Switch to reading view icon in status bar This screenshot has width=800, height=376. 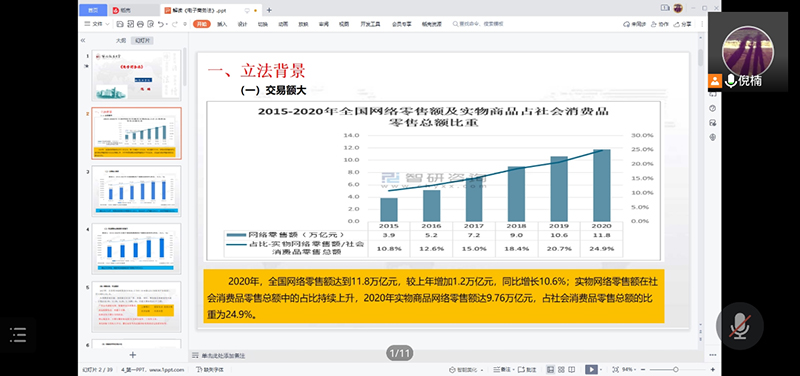[571, 369]
